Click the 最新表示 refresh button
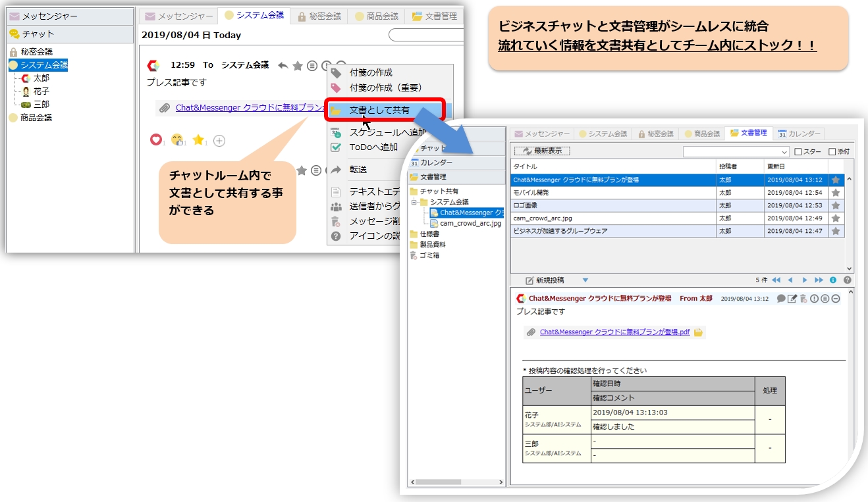The width and height of the screenshot is (868, 502). pyautogui.click(x=542, y=151)
